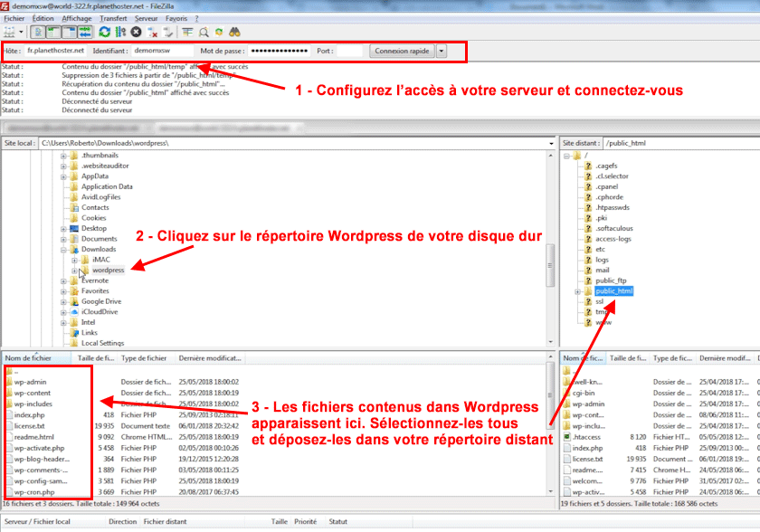Click local tree vertical scrollbar thumb
Image resolution: width=760 pixels, height=532 pixels.
550,265
